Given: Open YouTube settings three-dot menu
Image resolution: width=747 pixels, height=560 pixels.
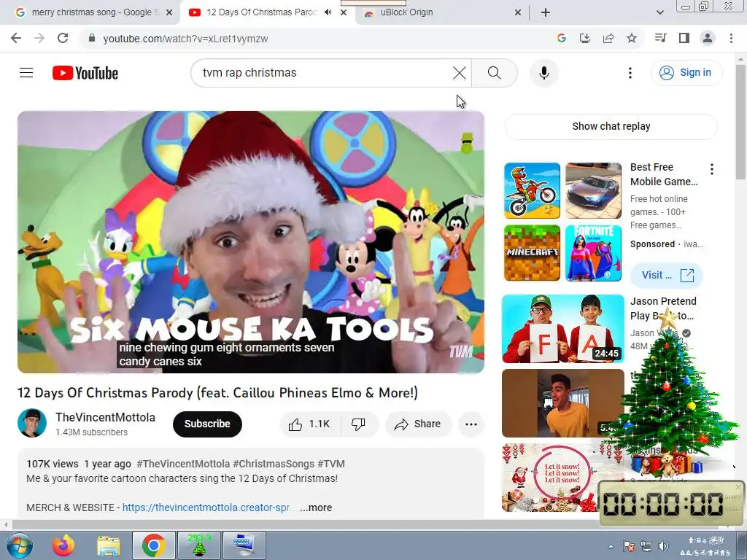Looking at the screenshot, I should point(630,73).
